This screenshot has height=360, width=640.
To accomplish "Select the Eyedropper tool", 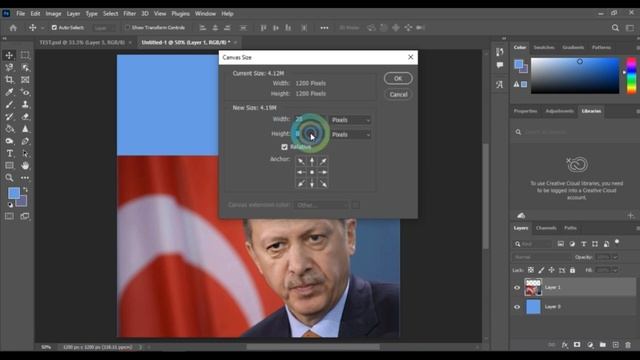I will pyautogui.click(x=9, y=92).
